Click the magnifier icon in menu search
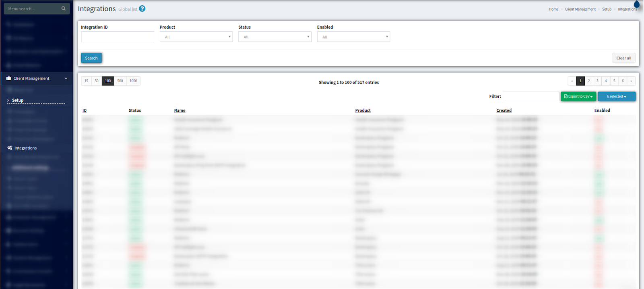The width and height of the screenshot is (644, 289). pos(63,8)
